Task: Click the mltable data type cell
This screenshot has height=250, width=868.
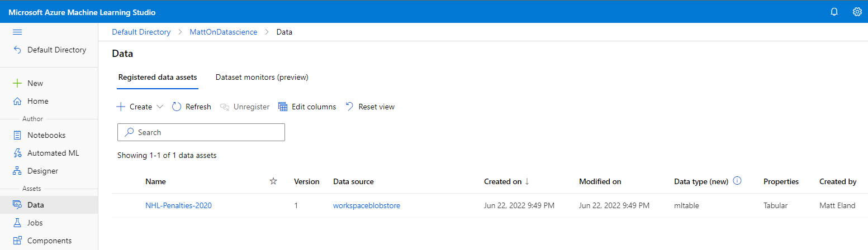Action: point(687,205)
